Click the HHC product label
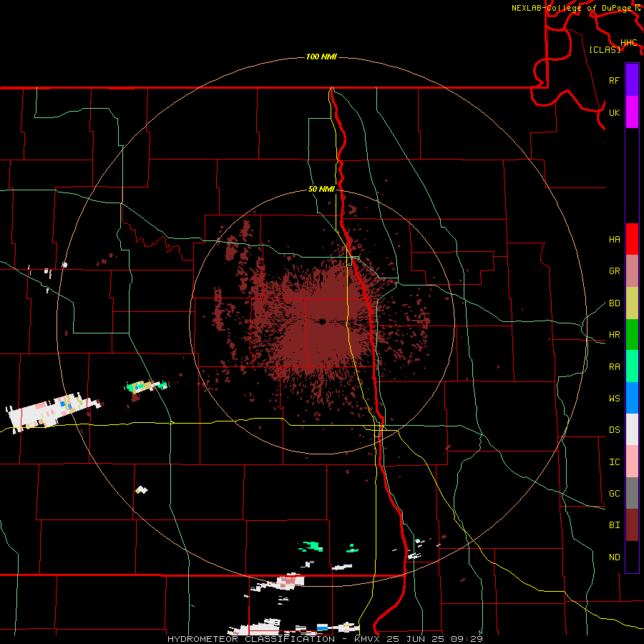This screenshot has width=644, height=644. [628, 43]
